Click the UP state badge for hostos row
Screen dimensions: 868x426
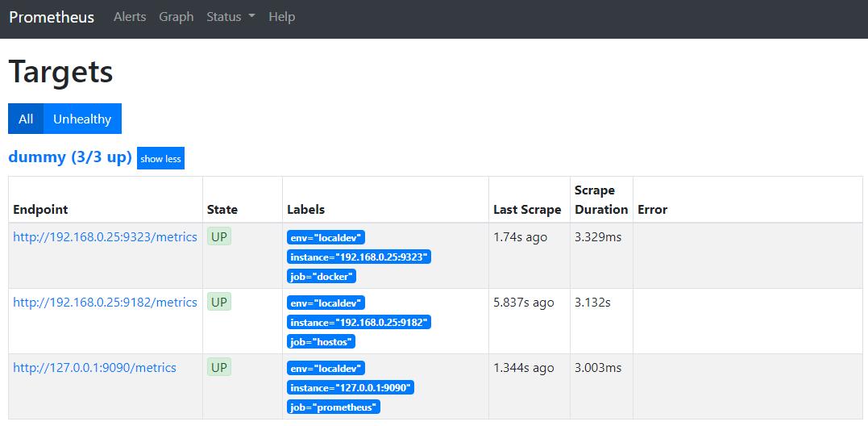pyautogui.click(x=219, y=302)
